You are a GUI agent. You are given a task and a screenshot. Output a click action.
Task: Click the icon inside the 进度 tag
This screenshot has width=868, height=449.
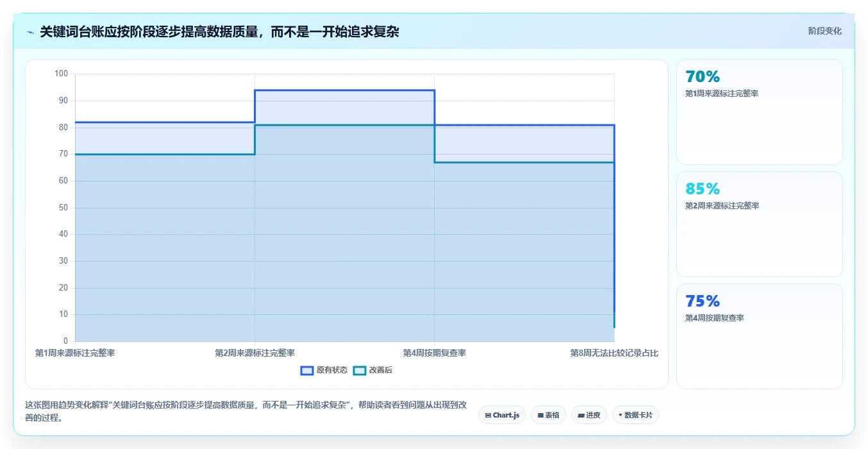coord(581,415)
